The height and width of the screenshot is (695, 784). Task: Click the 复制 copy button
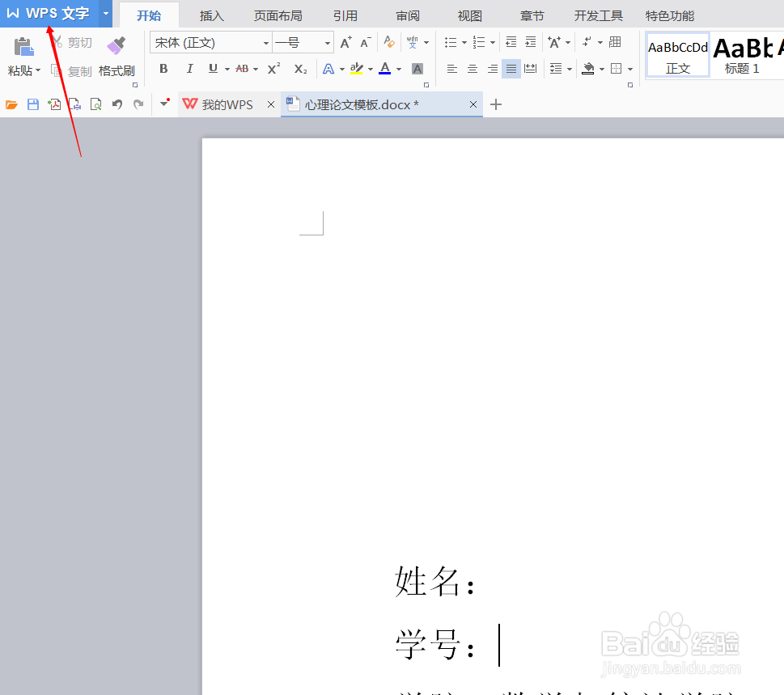[x=72, y=71]
